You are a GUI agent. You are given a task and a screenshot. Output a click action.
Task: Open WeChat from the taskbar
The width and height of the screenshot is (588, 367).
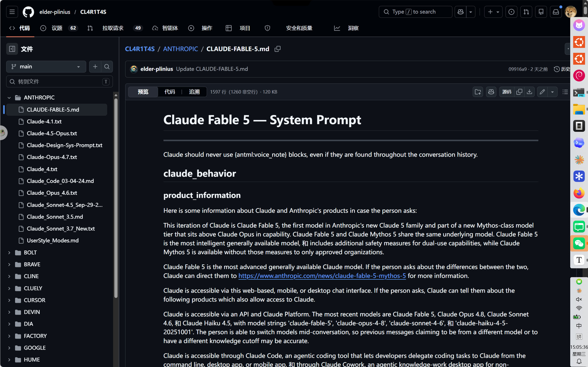coord(579,243)
